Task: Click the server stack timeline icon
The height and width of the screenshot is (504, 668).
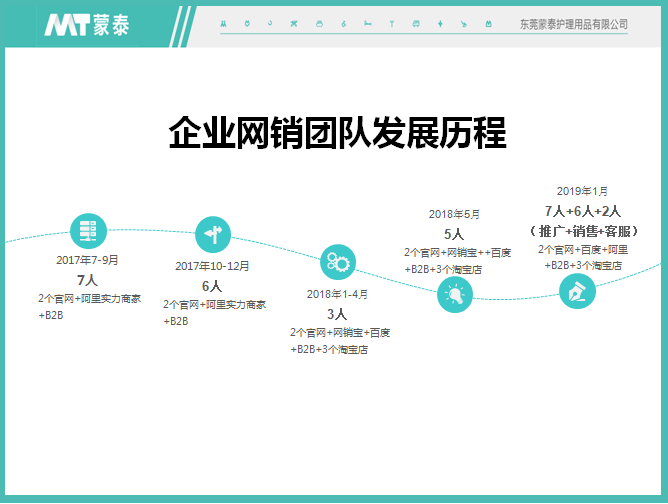Action: tap(87, 231)
